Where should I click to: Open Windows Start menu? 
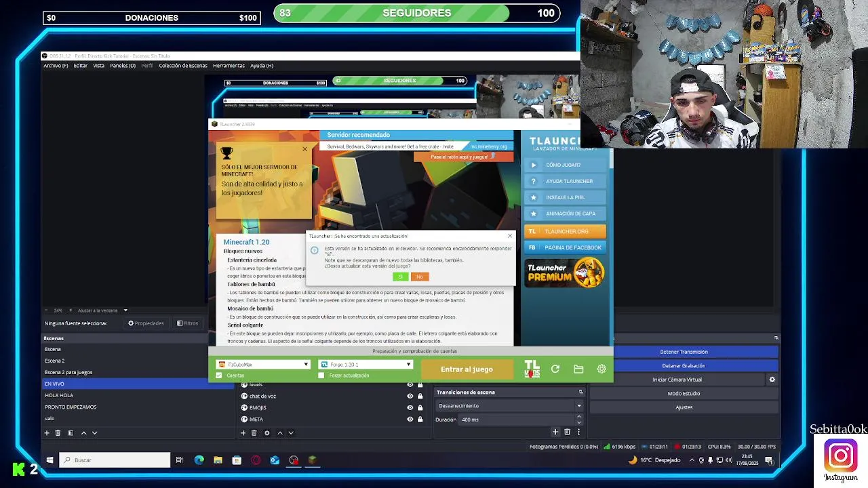50,460
